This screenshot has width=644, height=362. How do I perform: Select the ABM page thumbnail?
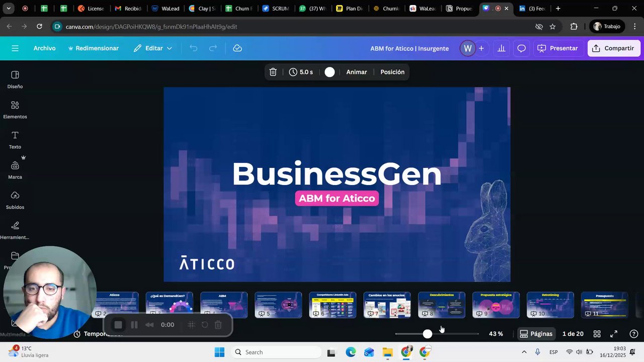tap(224, 305)
